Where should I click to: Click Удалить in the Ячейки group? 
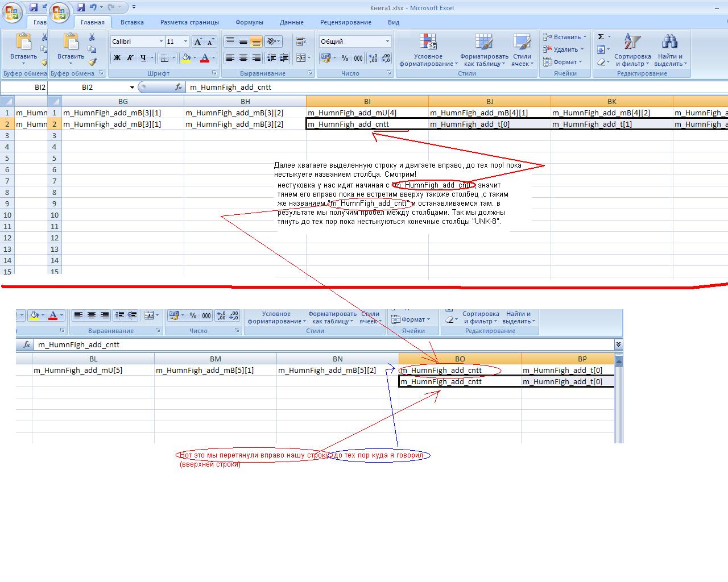(564, 49)
